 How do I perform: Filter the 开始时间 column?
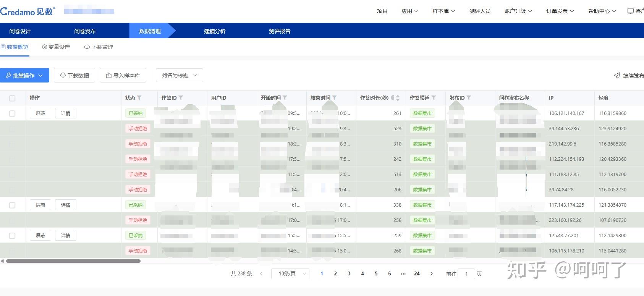[285, 98]
